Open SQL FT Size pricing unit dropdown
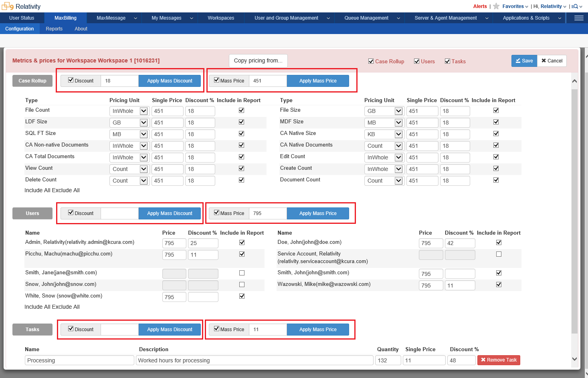This screenshot has width=588, height=378. (129, 134)
